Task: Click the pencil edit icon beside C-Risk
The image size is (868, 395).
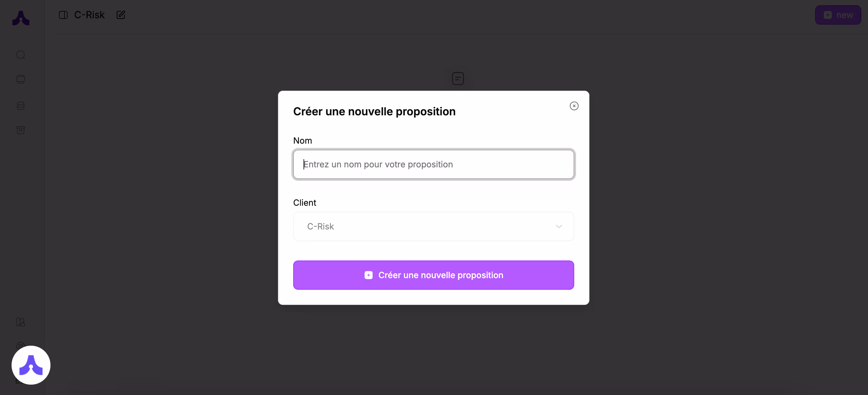Action: (x=121, y=15)
